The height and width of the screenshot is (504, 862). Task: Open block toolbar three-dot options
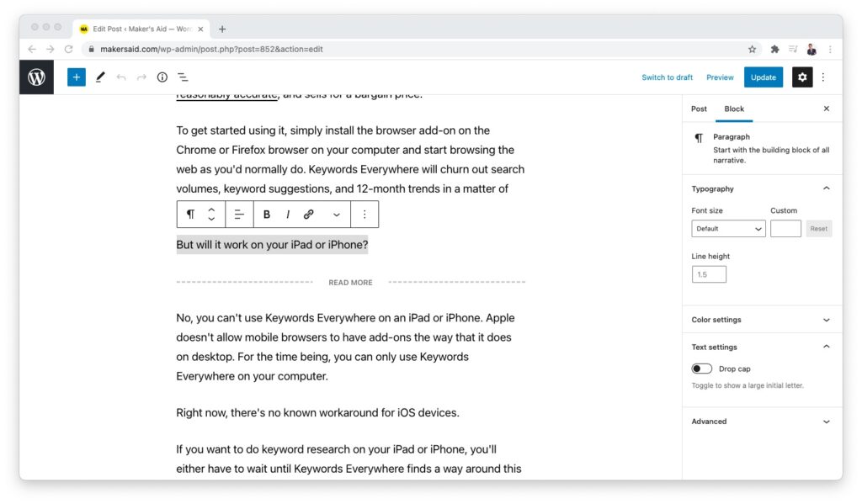click(364, 215)
